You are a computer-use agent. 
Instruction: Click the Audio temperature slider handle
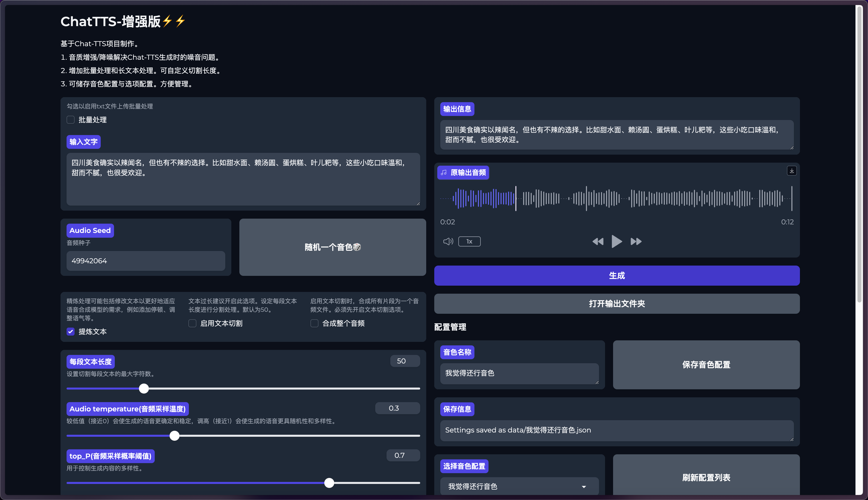point(175,435)
